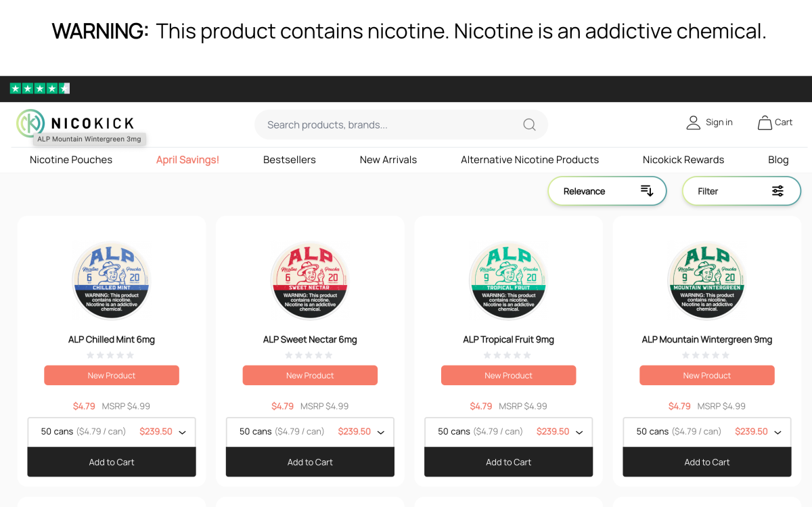Click the Filter sliders icon

coord(777,191)
